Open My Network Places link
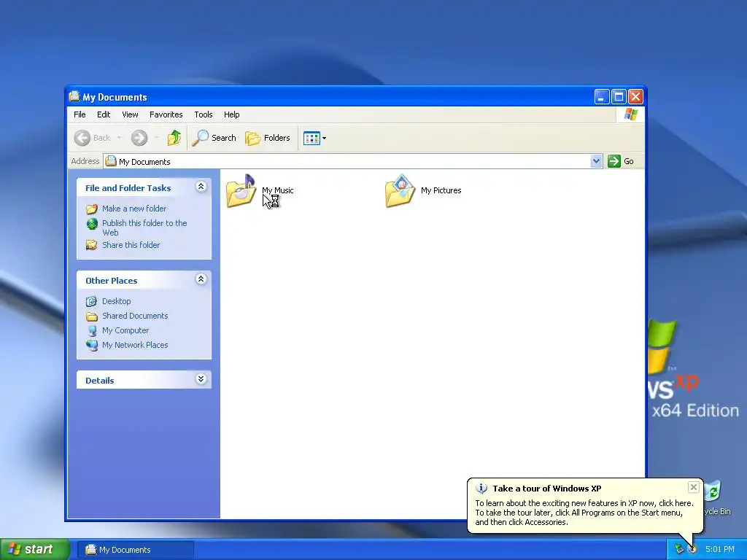 pos(135,345)
